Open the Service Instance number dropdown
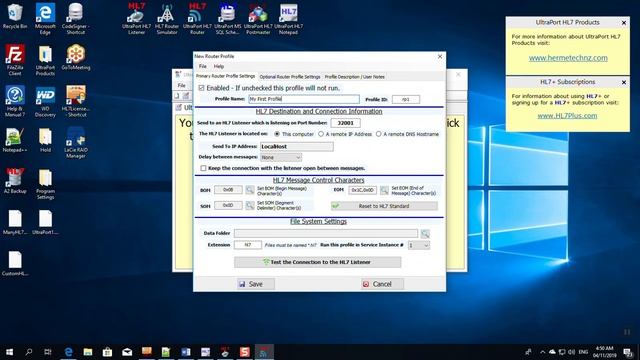This screenshot has height=360, width=640. [418, 245]
